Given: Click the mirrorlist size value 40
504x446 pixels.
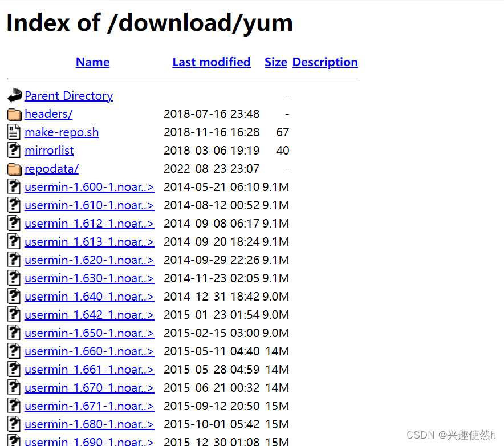Looking at the screenshot, I should click(283, 151).
